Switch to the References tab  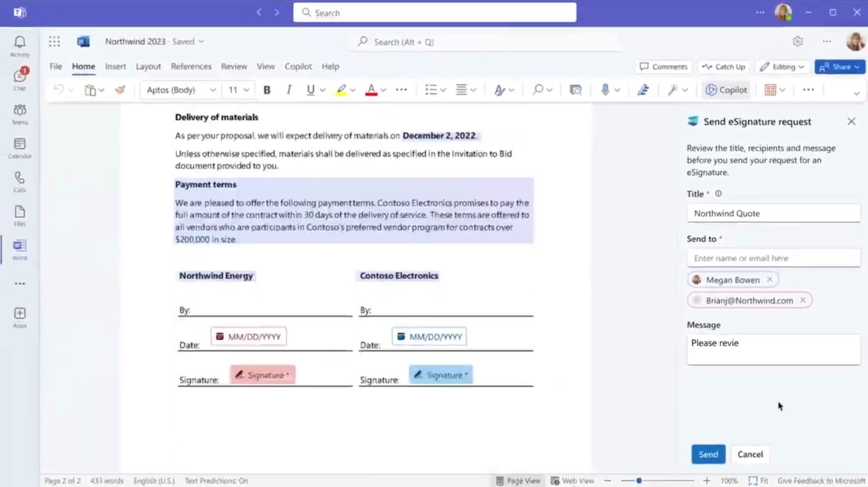click(191, 66)
